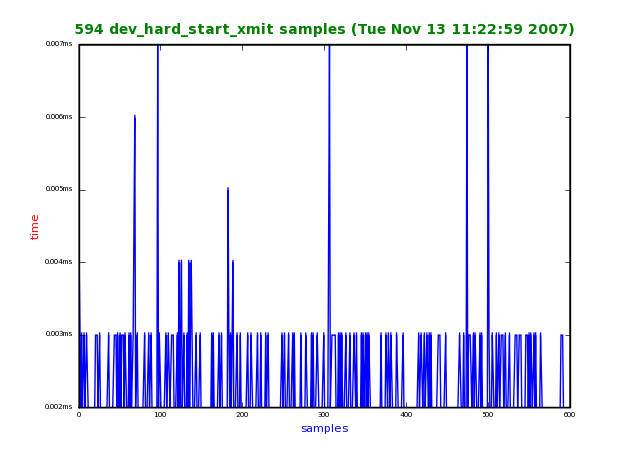
Task: Click the x-axis tick label 200
Action: 242,415
